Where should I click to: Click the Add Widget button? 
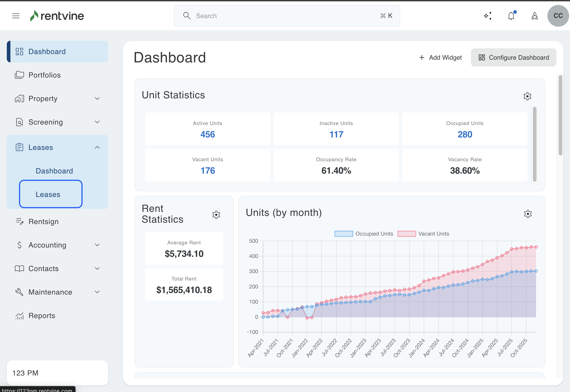pos(440,57)
